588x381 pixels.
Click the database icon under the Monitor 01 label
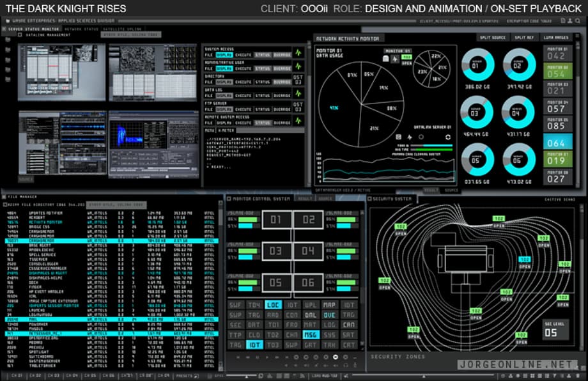pyautogui.click(x=385, y=59)
